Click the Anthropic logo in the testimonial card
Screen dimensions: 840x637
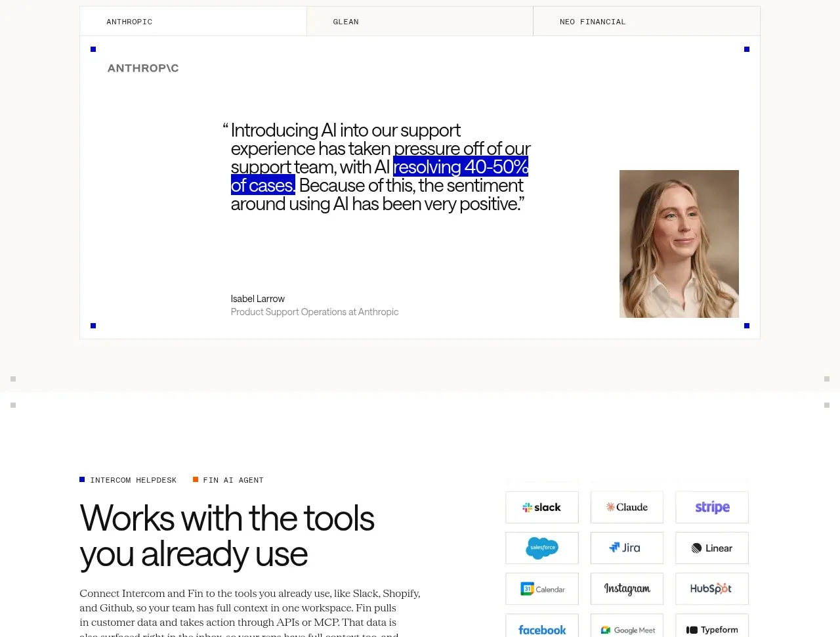143,68
